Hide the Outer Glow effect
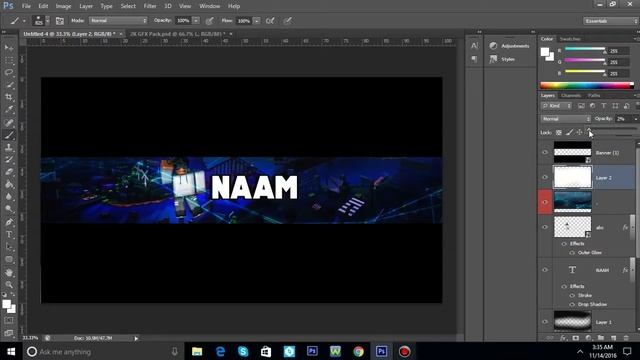Screen dimensions: 640x360 click(x=572, y=253)
